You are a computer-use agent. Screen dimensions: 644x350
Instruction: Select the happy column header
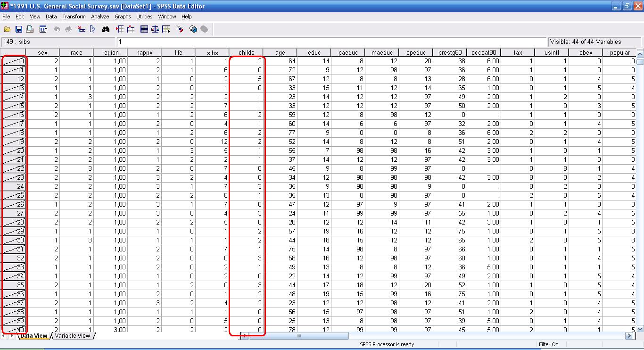(144, 52)
